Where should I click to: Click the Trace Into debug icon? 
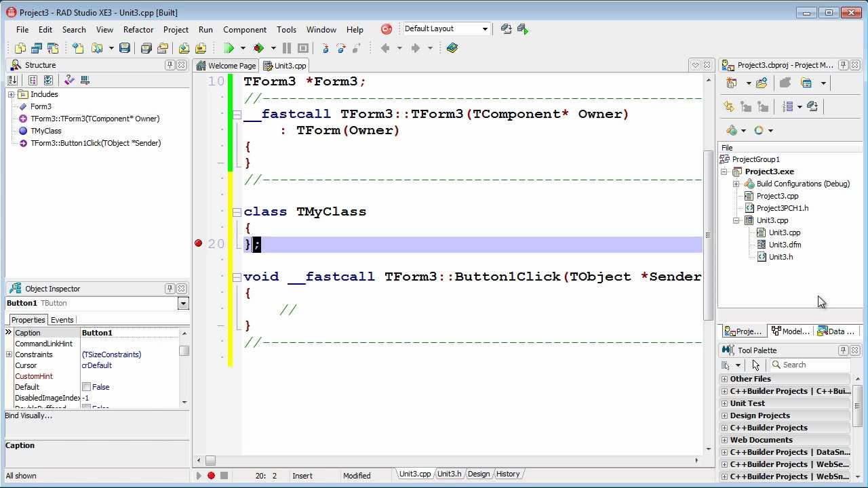(x=325, y=48)
